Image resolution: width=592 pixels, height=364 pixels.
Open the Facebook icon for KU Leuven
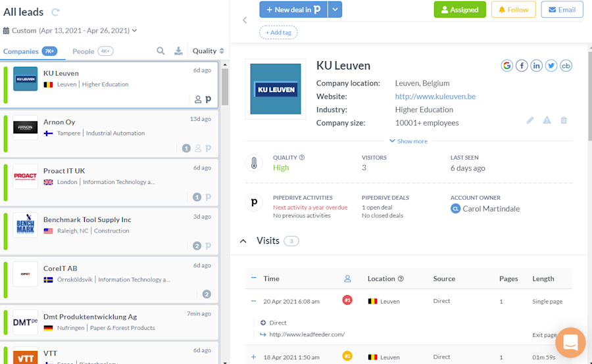click(522, 66)
